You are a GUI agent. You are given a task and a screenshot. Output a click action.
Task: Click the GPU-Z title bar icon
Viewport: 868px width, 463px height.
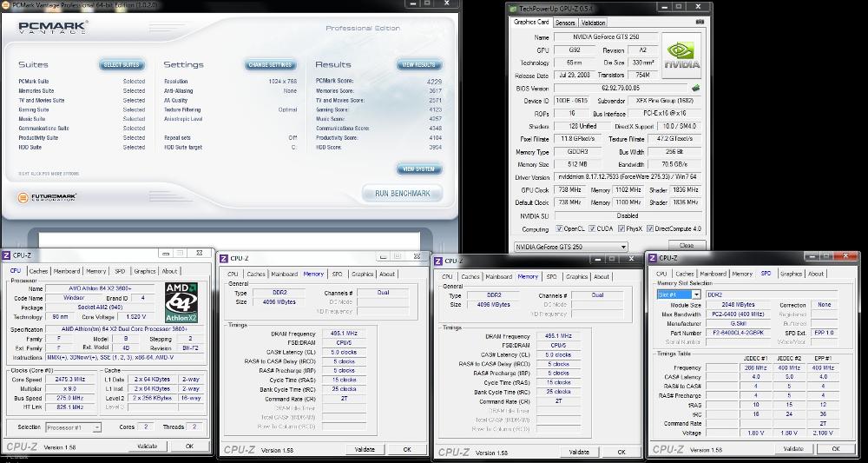[x=513, y=9]
